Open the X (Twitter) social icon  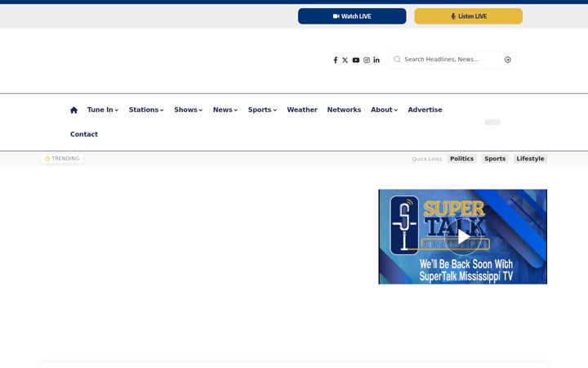[x=345, y=60]
